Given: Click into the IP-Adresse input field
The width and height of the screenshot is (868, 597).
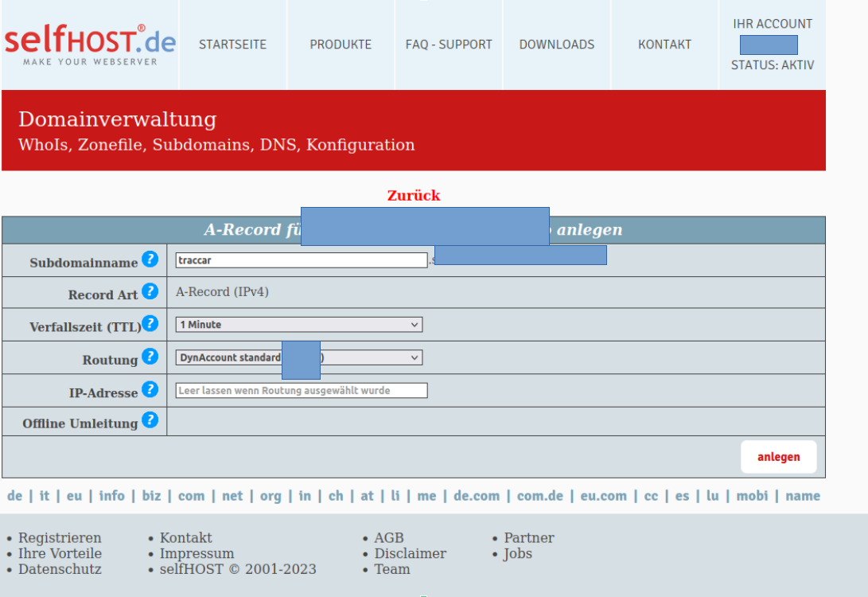Looking at the screenshot, I should [301, 391].
